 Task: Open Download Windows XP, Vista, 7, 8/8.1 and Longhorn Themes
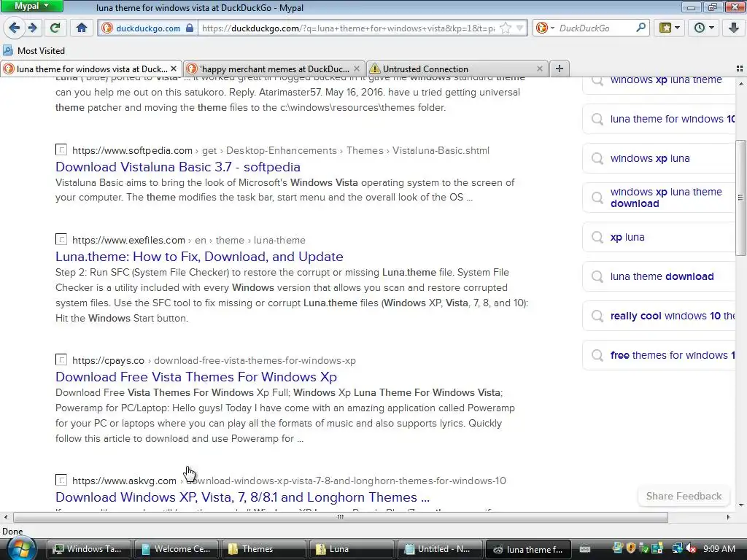[x=242, y=497]
